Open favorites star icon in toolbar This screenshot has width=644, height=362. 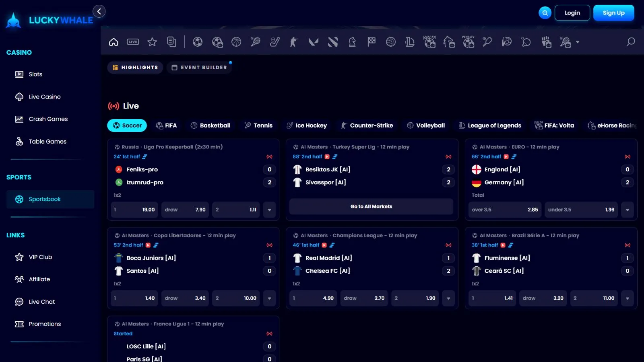coord(152,42)
